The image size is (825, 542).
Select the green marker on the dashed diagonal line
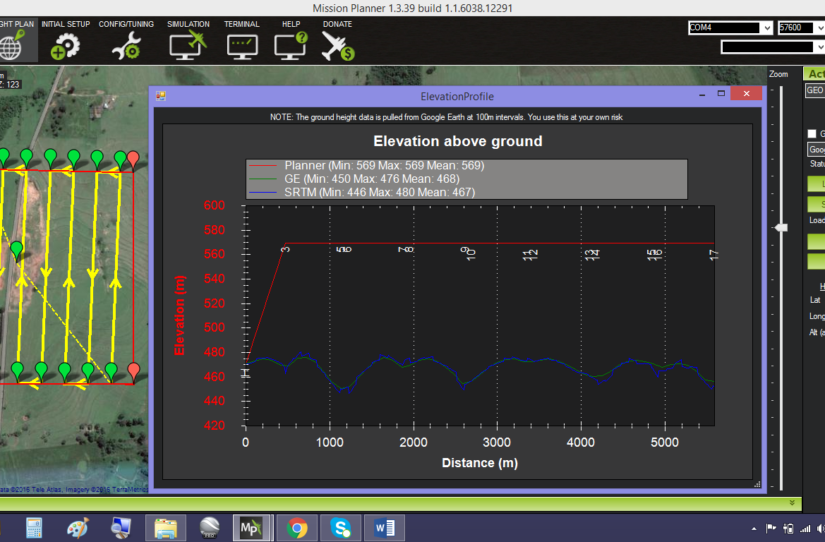click(x=17, y=250)
